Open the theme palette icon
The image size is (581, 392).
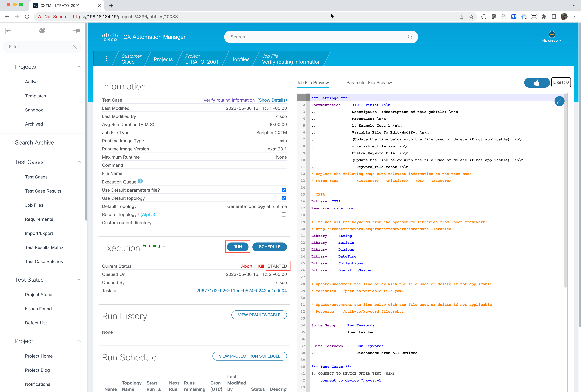42,31
